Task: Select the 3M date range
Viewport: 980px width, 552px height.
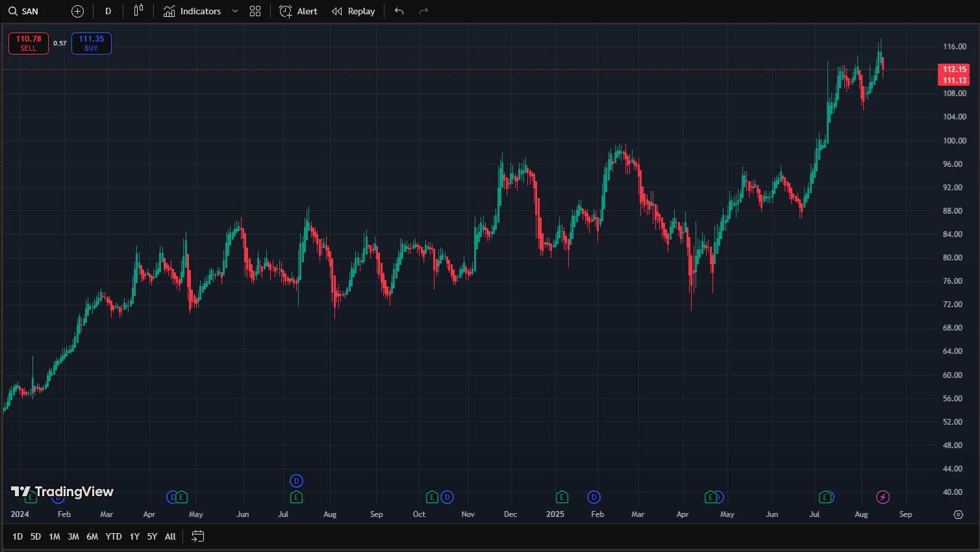Action: (73, 536)
